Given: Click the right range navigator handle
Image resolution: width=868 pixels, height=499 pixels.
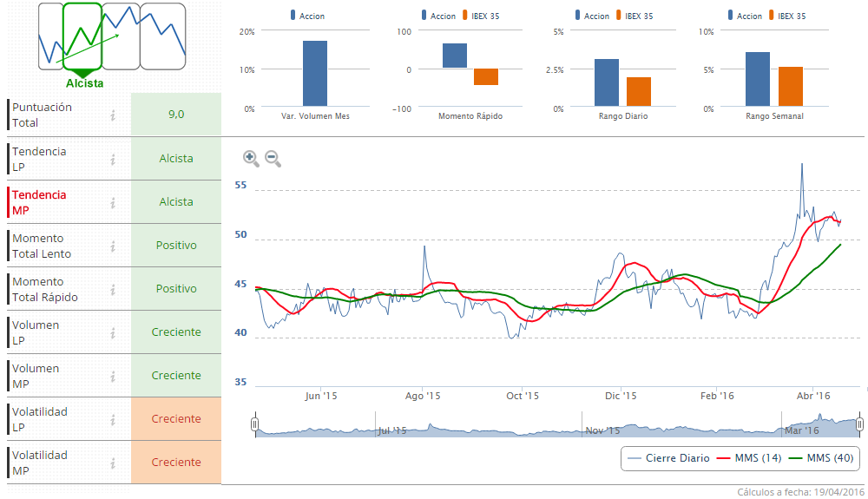Looking at the screenshot, I should point(859,424).
